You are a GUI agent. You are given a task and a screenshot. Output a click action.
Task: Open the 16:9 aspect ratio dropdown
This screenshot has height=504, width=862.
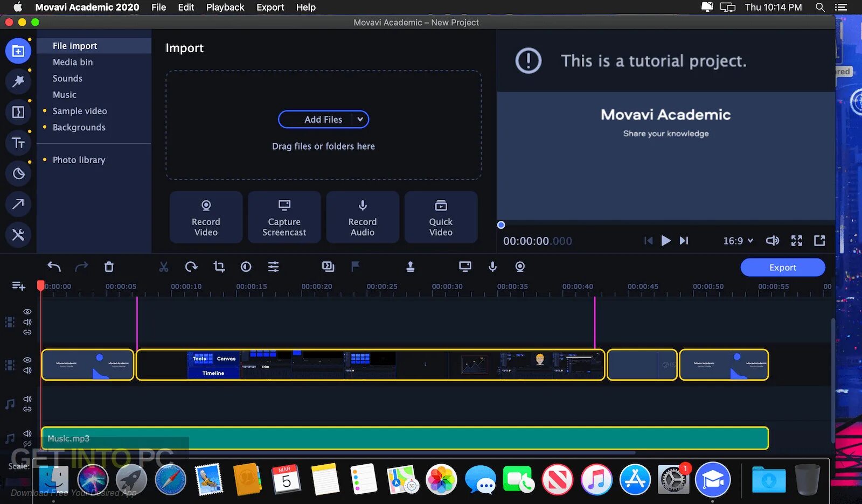coord(738,241)
